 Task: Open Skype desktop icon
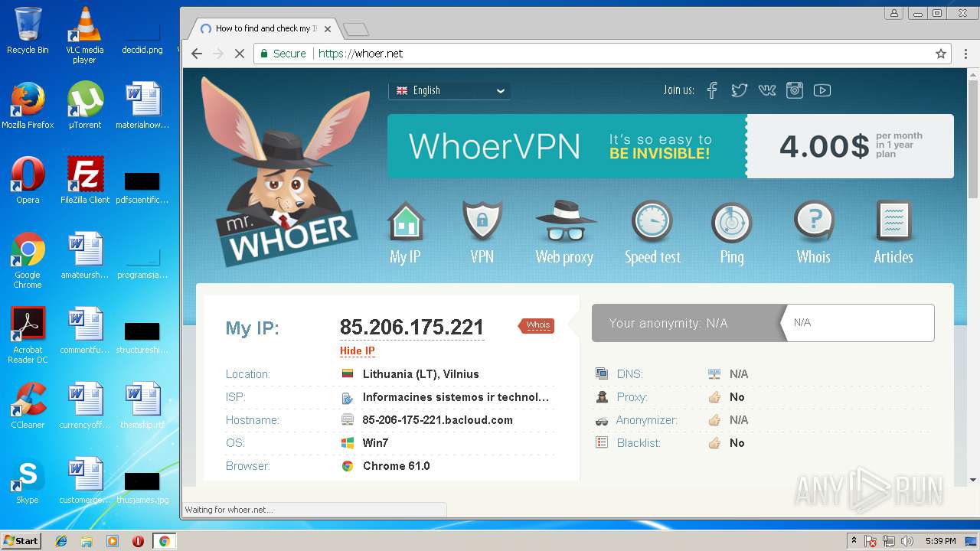(28, 481)
